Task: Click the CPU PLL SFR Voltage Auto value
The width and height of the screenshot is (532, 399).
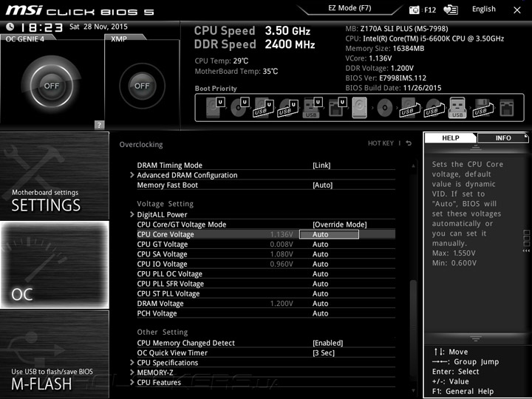Action: click(x=320, y=284)
